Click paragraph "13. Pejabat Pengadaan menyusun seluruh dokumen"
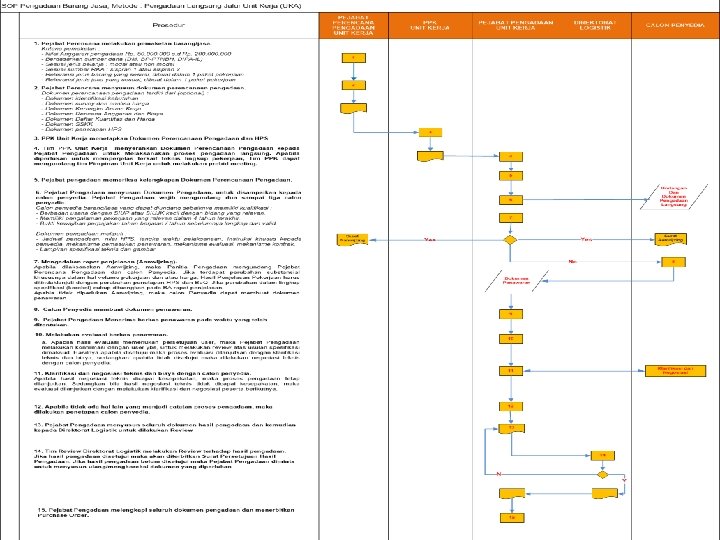720x540 pixels. pyautogui.click(x=165, y=428)
